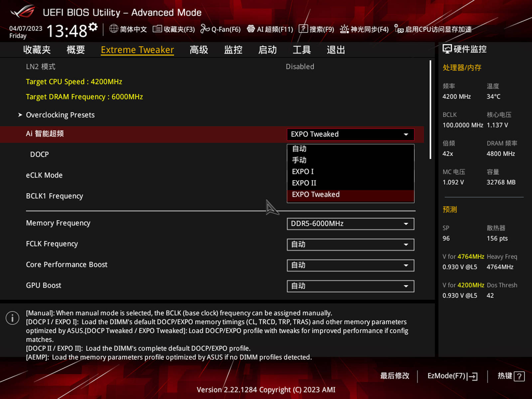Click the info circle icon
532x399 pixels.
(12, 318)
